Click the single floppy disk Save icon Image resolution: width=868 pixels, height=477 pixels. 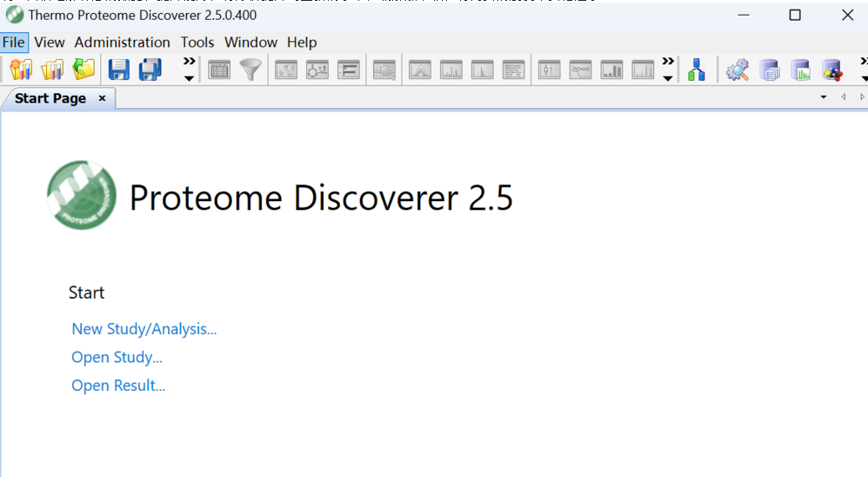pos(118,70)
